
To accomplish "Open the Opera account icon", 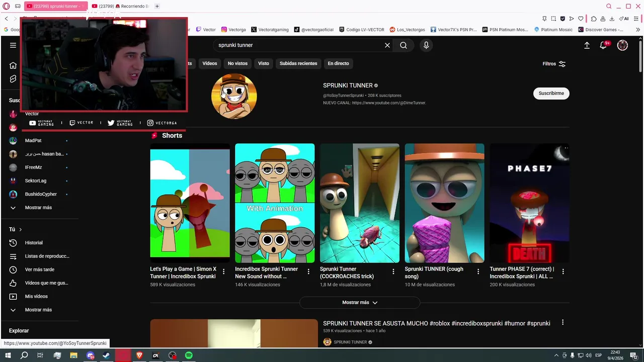I will pos(603,19).
